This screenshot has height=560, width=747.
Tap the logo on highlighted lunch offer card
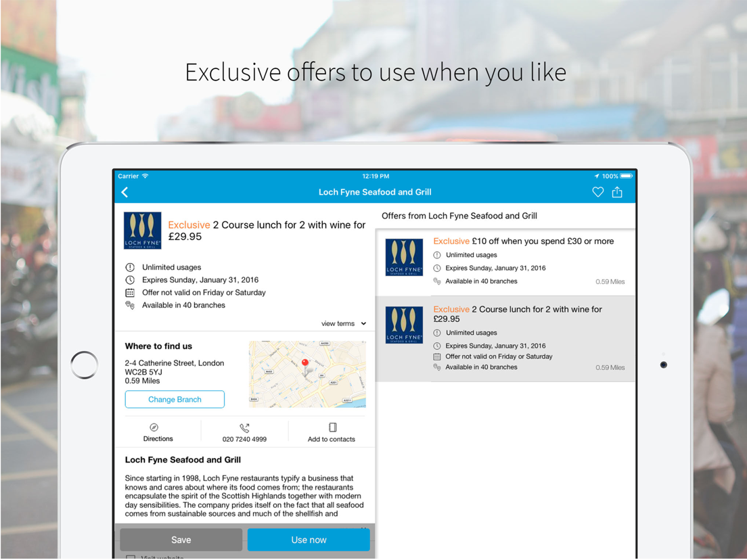click(404, 325)
